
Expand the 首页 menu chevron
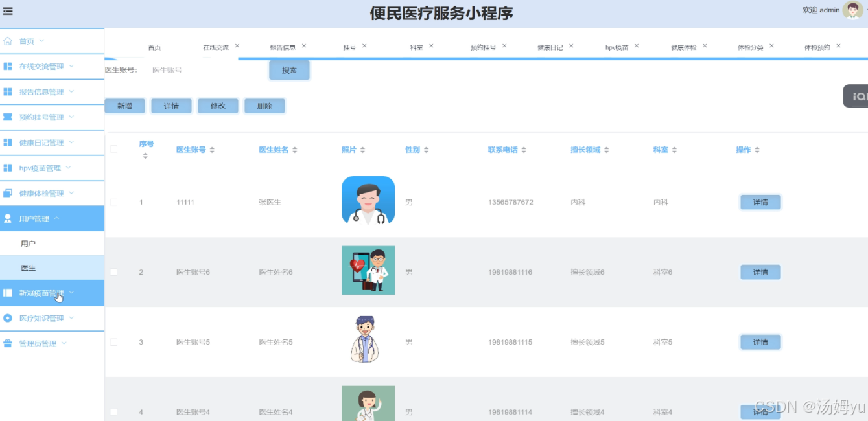coord(42,41)
